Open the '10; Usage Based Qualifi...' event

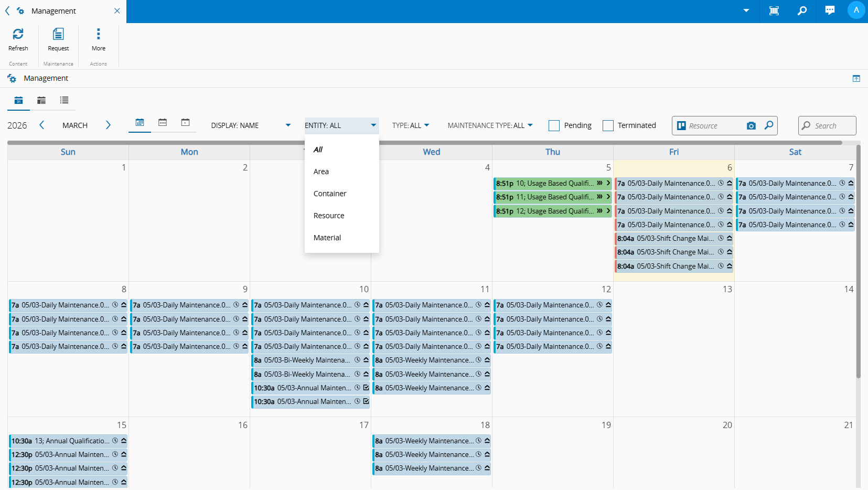click(x=553, y=183)
